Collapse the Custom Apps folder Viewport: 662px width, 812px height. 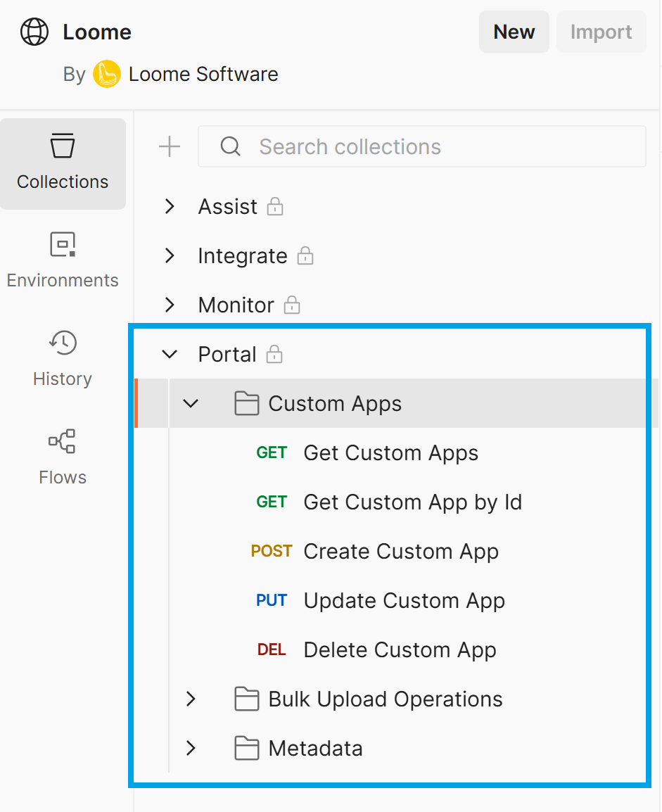click(x=191, y=403)
